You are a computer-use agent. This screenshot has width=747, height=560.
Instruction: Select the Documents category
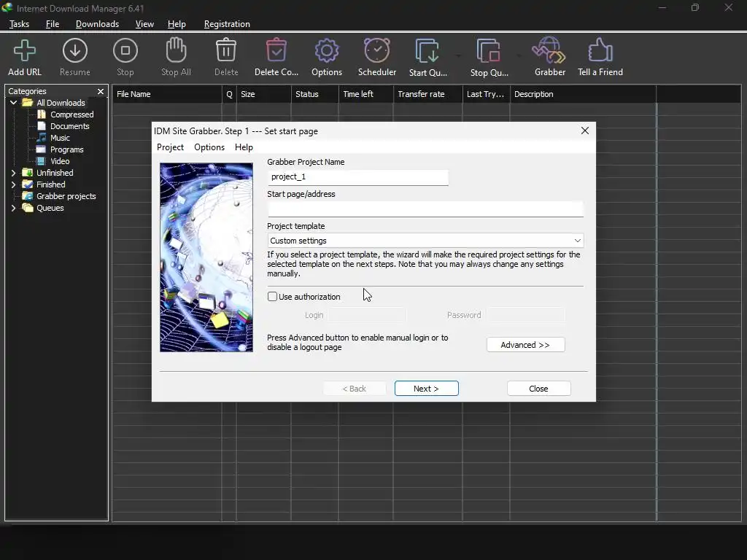(x=69, y=126)
